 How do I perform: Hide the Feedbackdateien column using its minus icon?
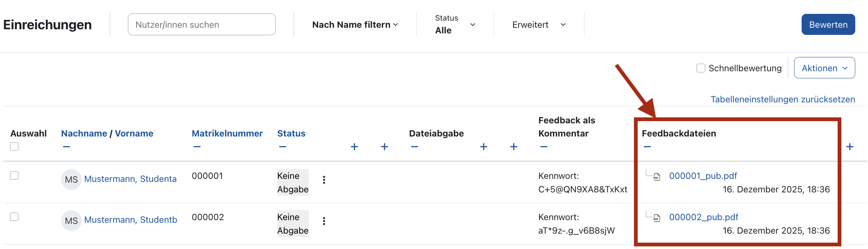point(647,147)
